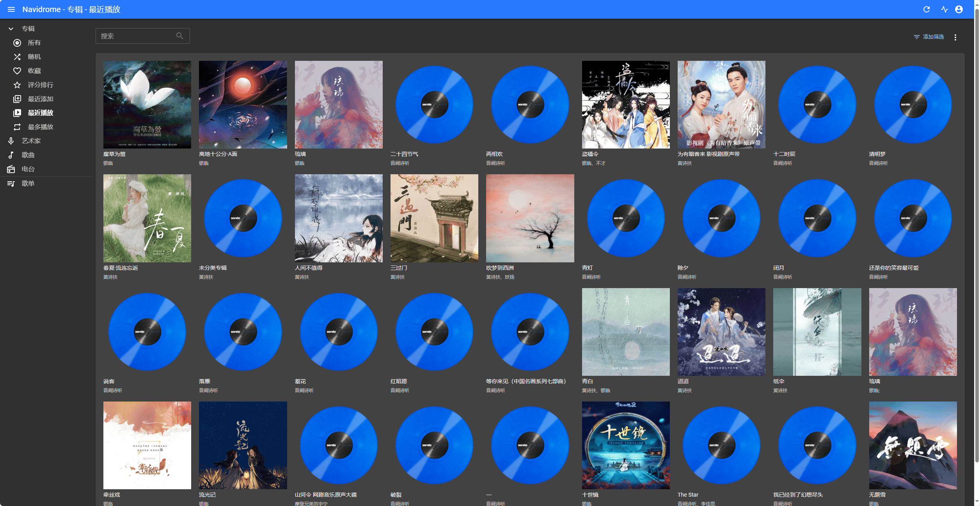The height and width of the screenshot is (506, 980).
Task: Click artist 黃诗扶、妖扬 under 吹梦到西洲
Action: pyautogui.click(x=500, y=277)
